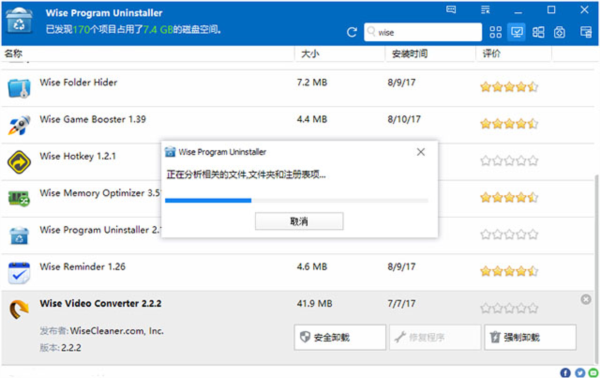The width and height of the screenshot is (600, 378).
Task: Click the rightmost toolbar window-layout icon
Action: click(586, 32)
